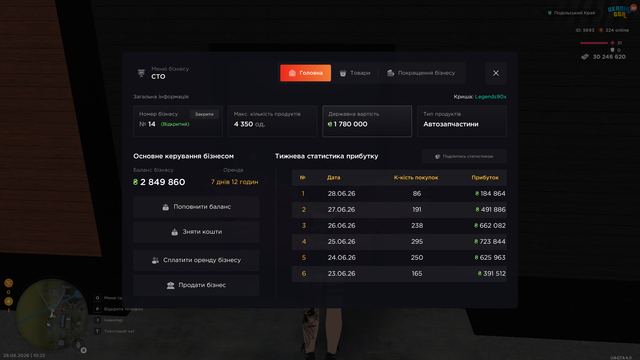
Task: Click the basket icon beside Товари
Action: point(343,73)
